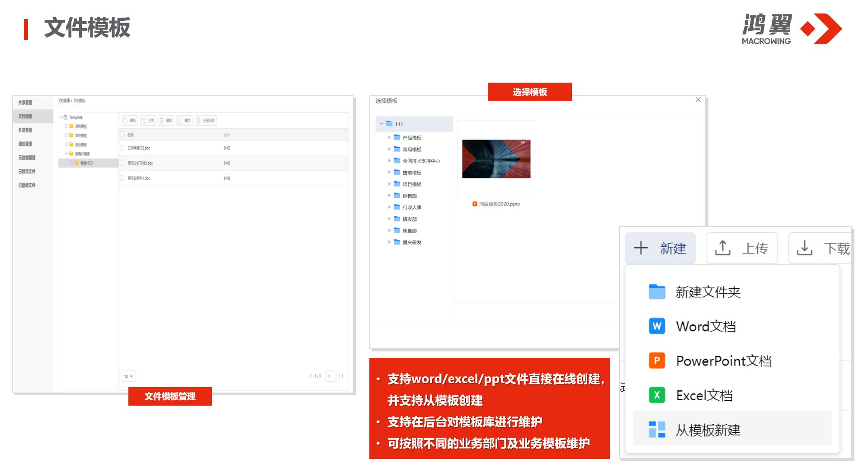
Task: Open 外发管理 in the left sidebar
Action: [25, 130]
